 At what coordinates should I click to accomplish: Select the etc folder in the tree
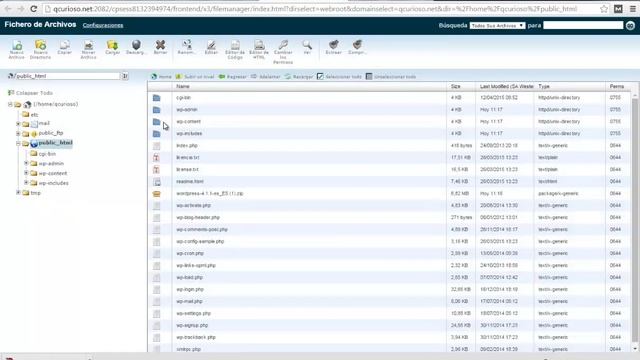coord(31,115)
